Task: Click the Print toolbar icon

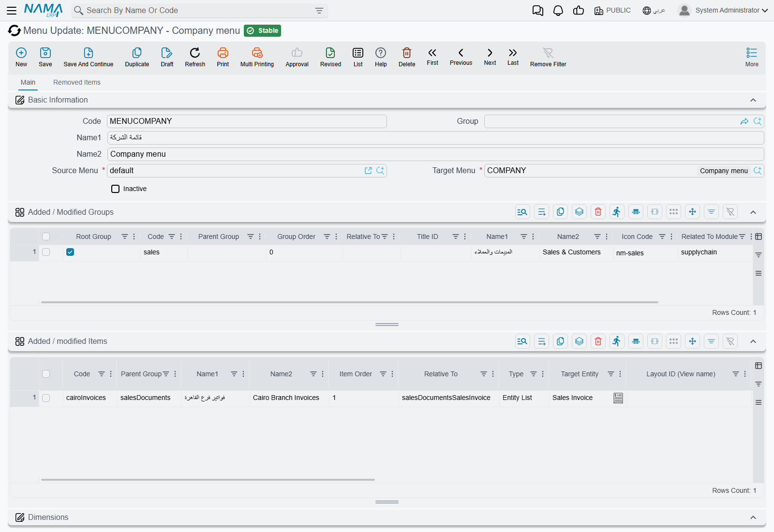Action: click(x=223, y=53)
